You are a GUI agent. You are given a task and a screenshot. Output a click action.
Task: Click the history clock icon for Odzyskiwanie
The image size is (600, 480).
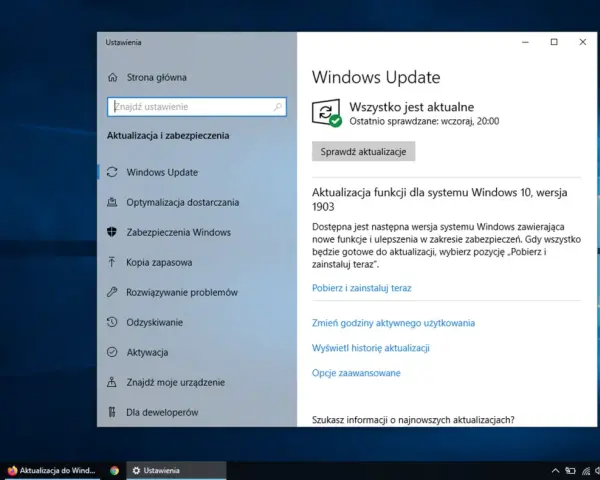pos(112,322)
